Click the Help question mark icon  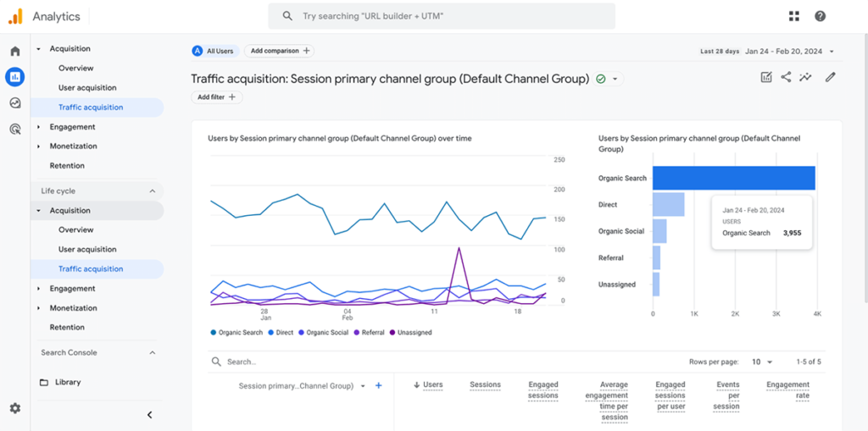pos(820,16)
